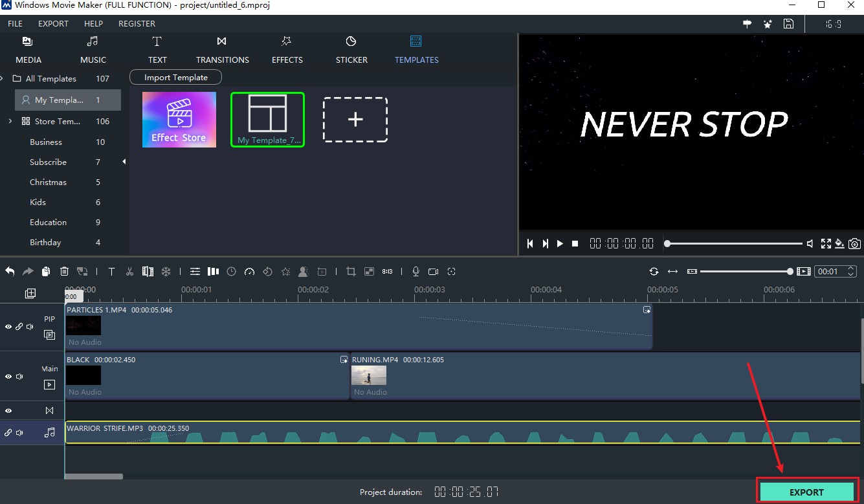The height and width of the screenshot is (504, 864).
Task: Add a new track with the plus icon
Action: click(30, 294)
